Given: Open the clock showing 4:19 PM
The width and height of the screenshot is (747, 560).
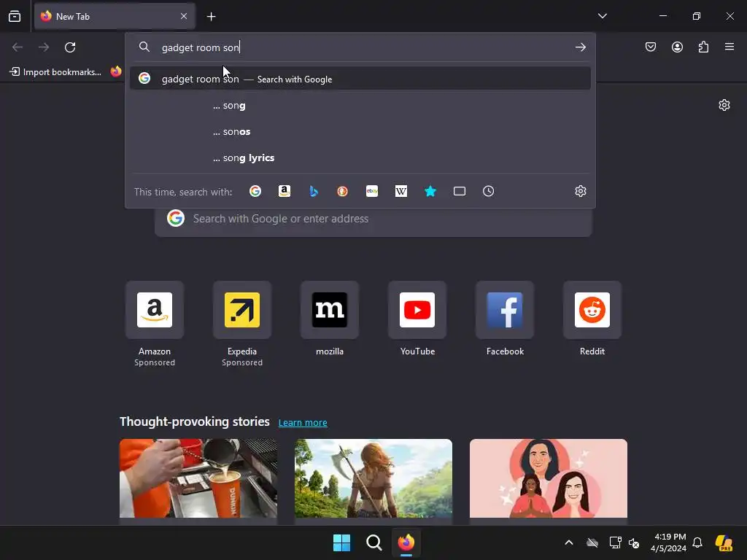Looking at the screenshot, I should coord(669,542).
